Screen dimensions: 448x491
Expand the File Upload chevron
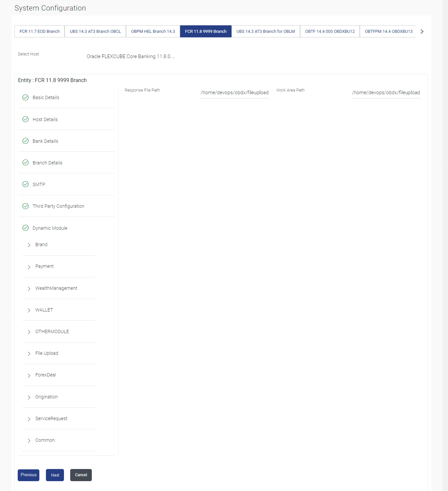[x=29, y=353]
